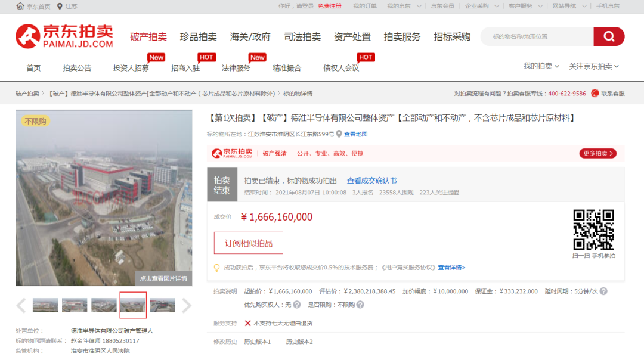Screen dimensions: 644x363
Task: Click 点击查看图片详情 overlay
Action: click(x=163, y=278)
